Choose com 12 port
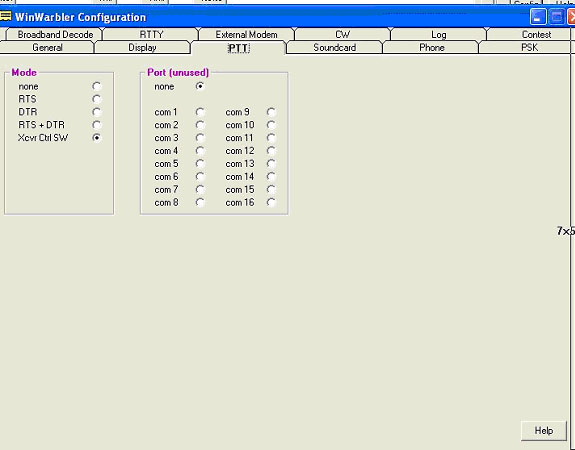 pyautogui.click(x=271, y=151)
